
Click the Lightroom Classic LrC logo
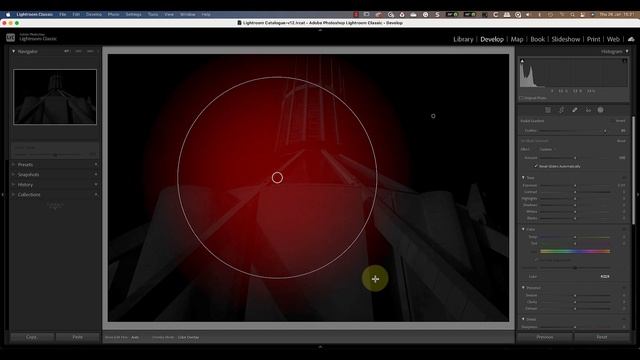pos(11,38)
